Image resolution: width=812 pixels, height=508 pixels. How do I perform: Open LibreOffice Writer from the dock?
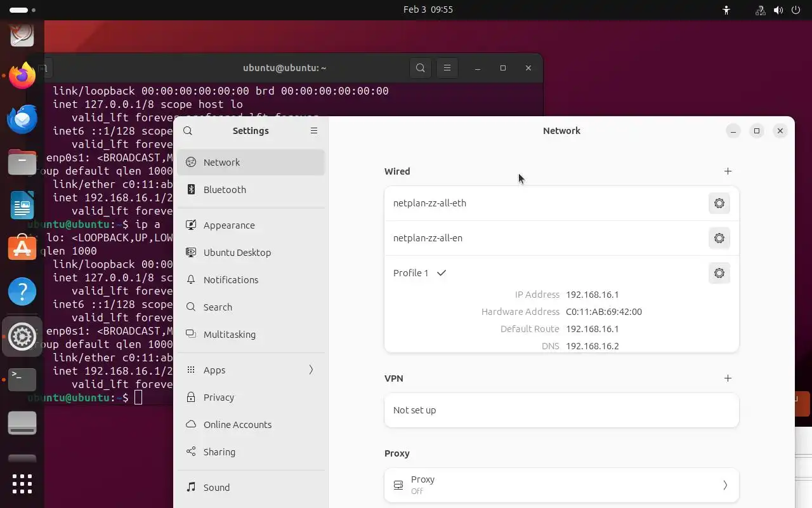pos(22,206)
